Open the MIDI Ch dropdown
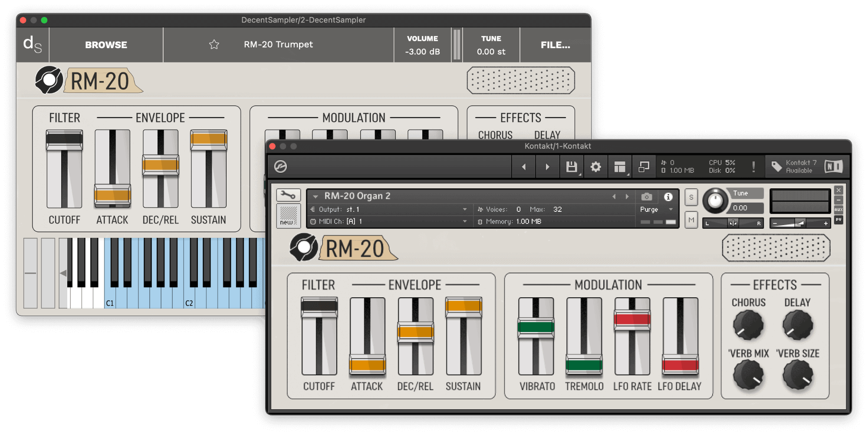The height and width of the screenshot is (434, 868). pos(465,221)
